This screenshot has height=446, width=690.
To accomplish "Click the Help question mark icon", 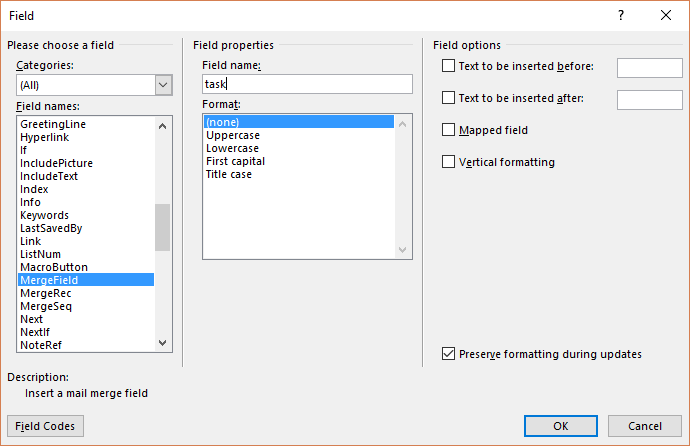I will pyautogui.click(x=621, y=15).
